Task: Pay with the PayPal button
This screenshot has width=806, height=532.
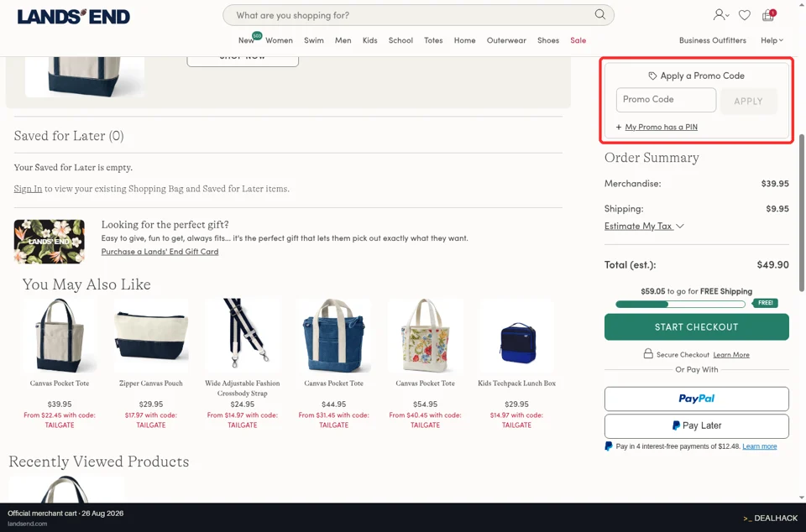Action: point(697,399)
